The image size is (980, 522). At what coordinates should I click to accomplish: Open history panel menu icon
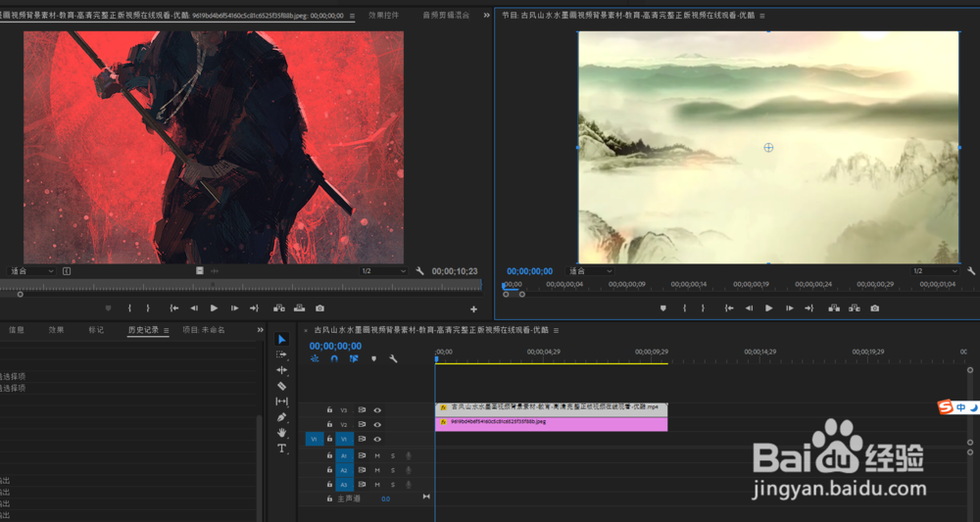click(x=167, y=330)
